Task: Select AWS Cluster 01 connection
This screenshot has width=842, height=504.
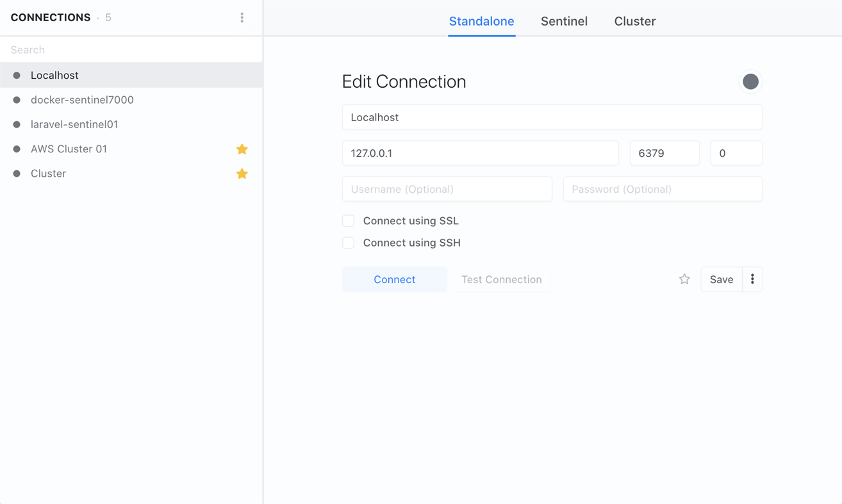Action: pyautogui.click(x=69, y=149)
